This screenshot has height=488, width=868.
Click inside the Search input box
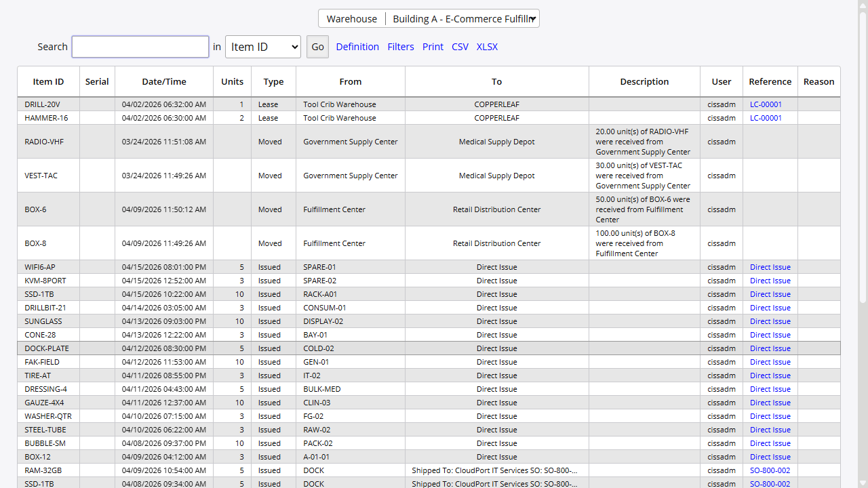point(140,47)
